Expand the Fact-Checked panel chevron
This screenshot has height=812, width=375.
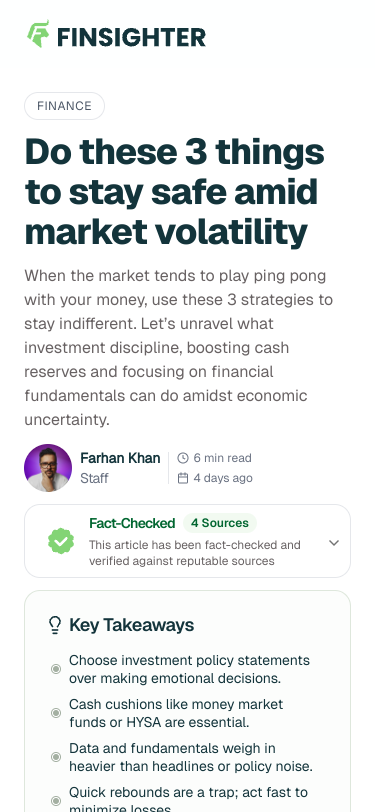pyautogui.click(x=334, y=543)
